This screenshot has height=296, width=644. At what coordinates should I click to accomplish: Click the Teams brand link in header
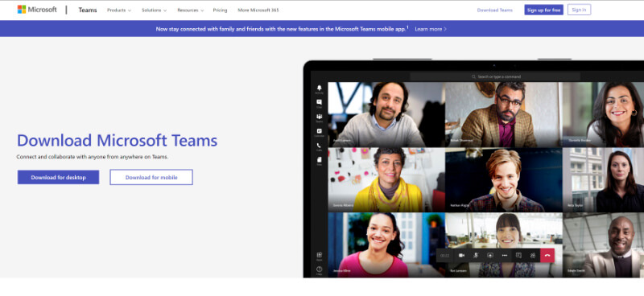[88, 10]
